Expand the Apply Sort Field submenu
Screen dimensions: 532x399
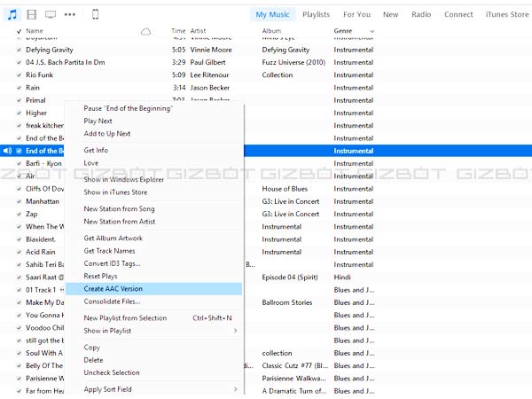coord(235,389)
